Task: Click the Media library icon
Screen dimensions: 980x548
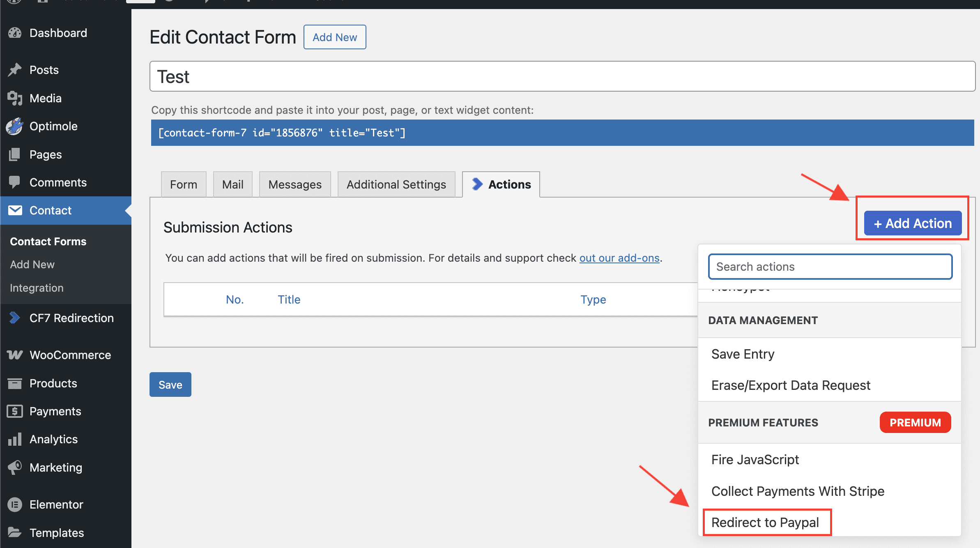Action: [15, 98]
